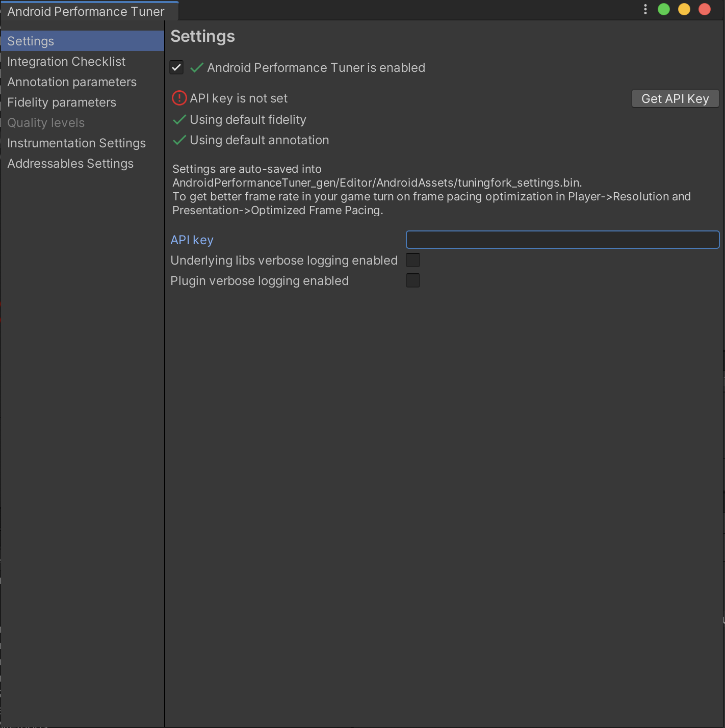Focus the API key text field
Viewport: 725px width, 728px height.
pyautogui.click(x=562, y=240)
